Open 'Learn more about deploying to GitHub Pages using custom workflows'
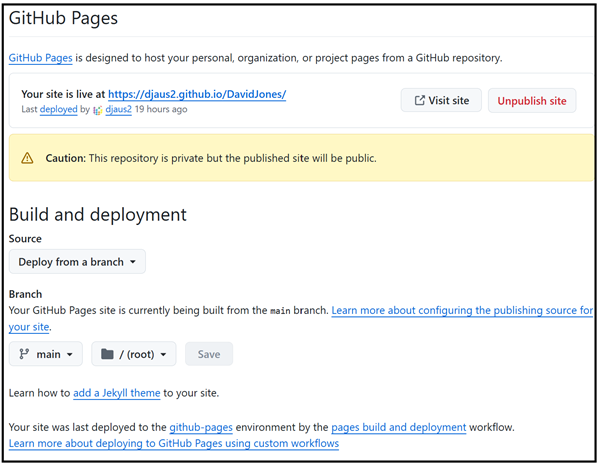 click(x=174, y=443)
